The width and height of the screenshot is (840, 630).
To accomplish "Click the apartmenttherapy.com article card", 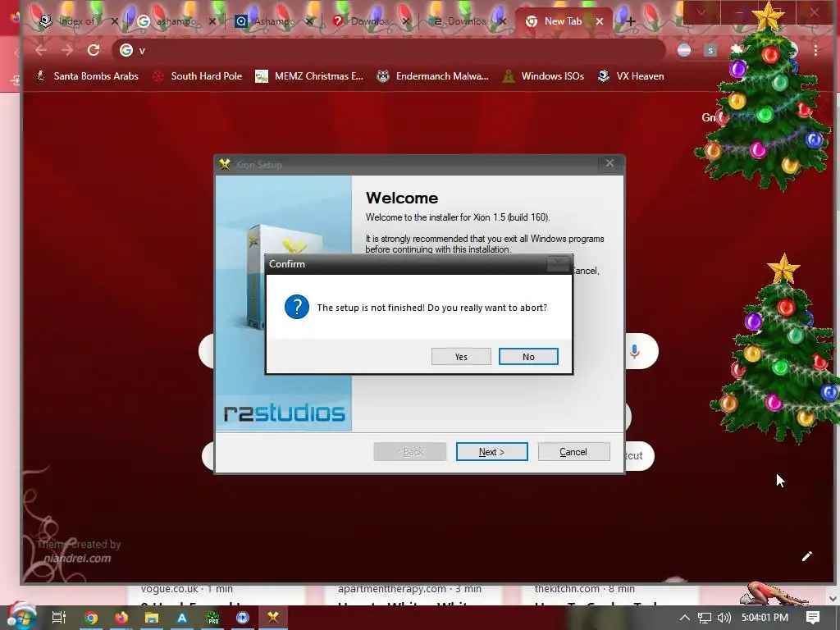I will point(413,596).
